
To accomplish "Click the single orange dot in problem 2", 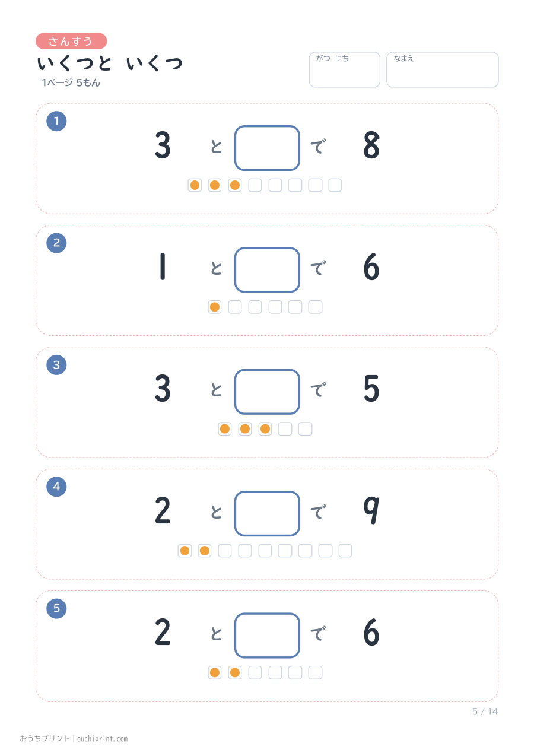I will point(215,307).
